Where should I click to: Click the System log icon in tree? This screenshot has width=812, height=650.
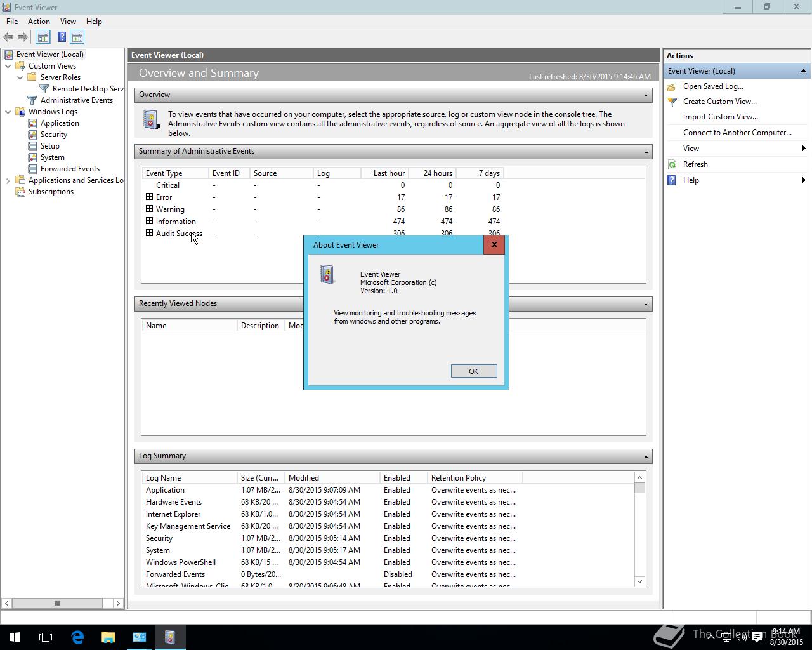point(32,157)
